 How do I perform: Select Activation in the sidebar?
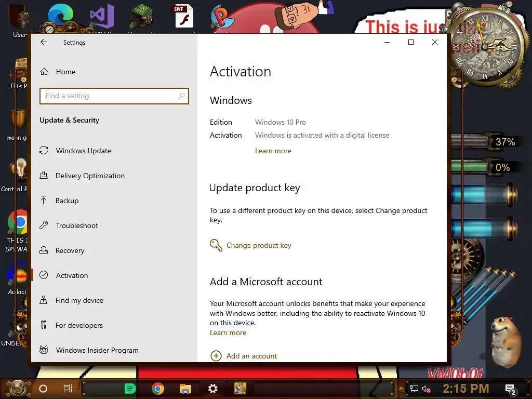[114, 275]
